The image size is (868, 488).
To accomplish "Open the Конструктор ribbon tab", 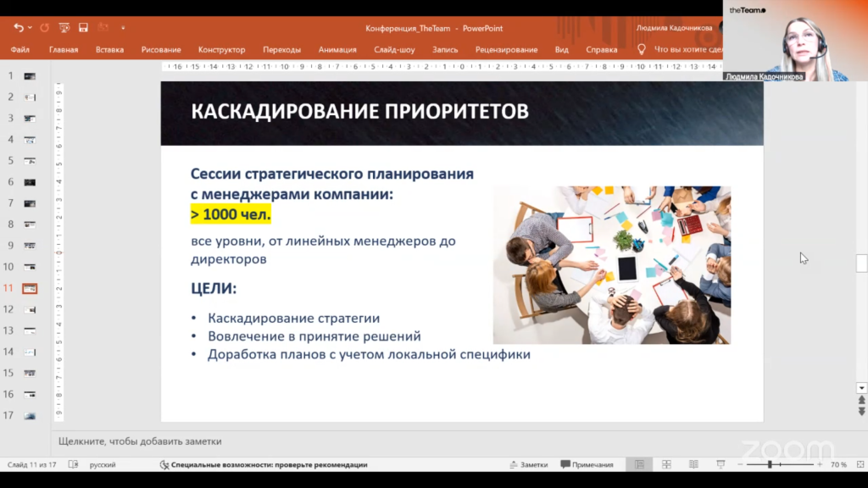I will pyautogui.click(x=221, y=50).
